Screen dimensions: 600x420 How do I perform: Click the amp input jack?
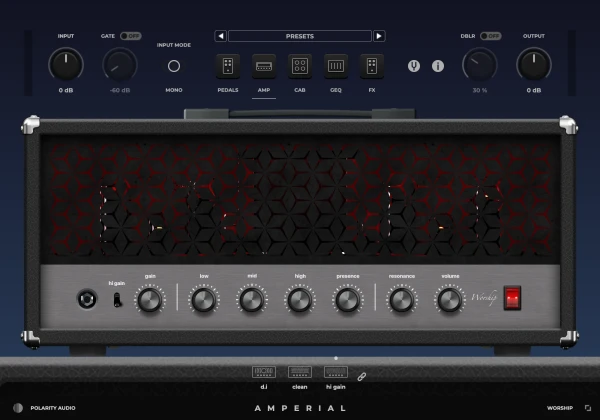click(87, 299)
